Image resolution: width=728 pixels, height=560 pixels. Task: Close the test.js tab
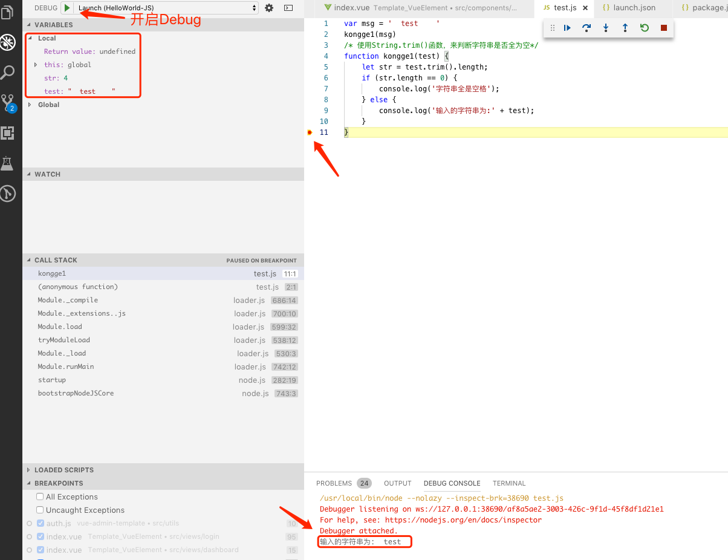585,8
